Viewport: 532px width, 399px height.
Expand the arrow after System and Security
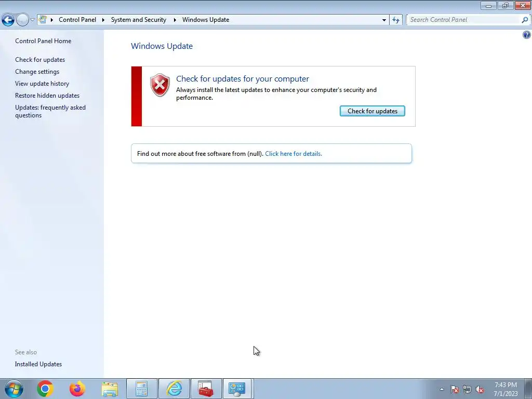(175, 20)
